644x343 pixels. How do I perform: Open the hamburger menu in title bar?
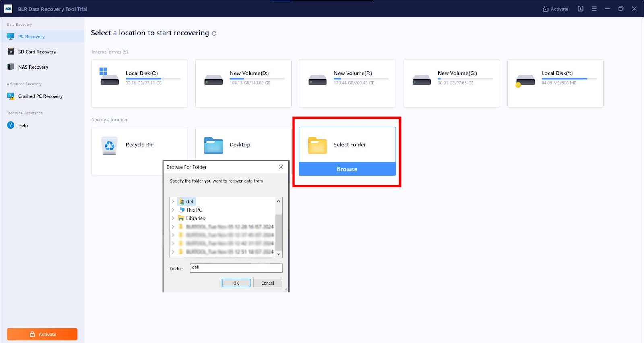[594, 9]
